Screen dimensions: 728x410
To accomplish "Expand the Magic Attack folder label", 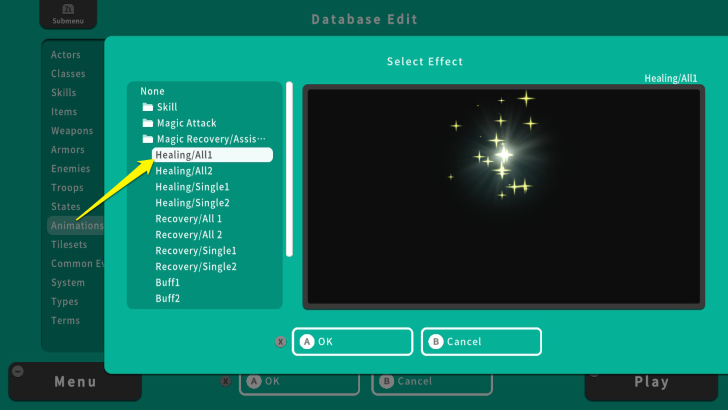I will tap(187, 123).
